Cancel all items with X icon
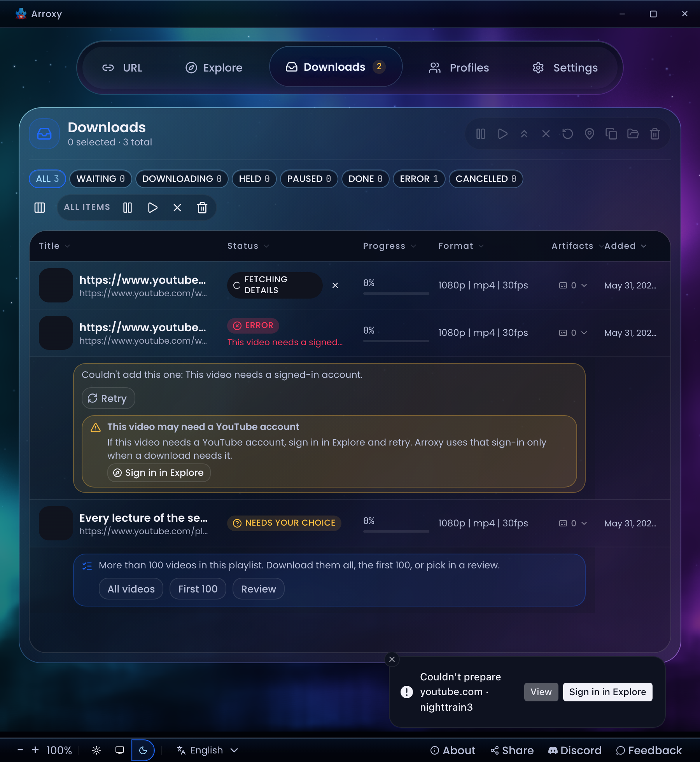The height and width of the screenshot is (762, 700). tap(177, 208)
